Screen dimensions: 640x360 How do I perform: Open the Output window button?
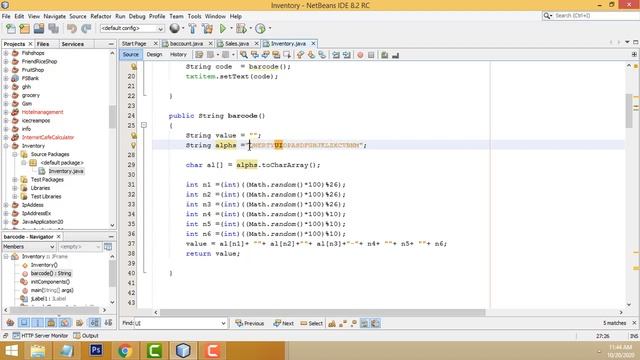coord(86,336)
